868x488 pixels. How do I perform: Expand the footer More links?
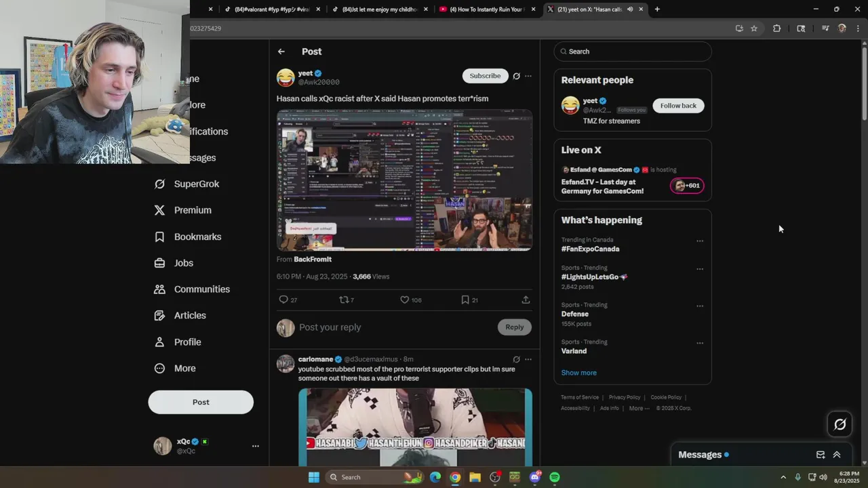(x=639, y=408)
